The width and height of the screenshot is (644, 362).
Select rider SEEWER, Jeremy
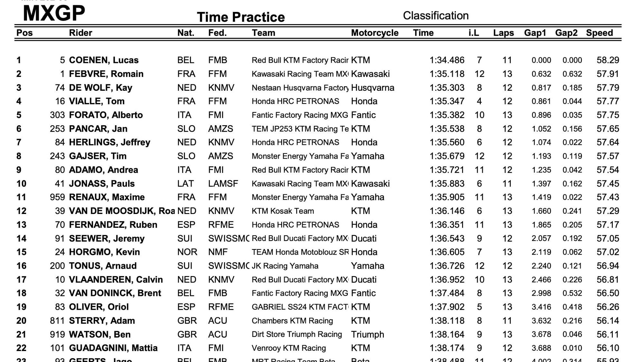pos(107,238)
